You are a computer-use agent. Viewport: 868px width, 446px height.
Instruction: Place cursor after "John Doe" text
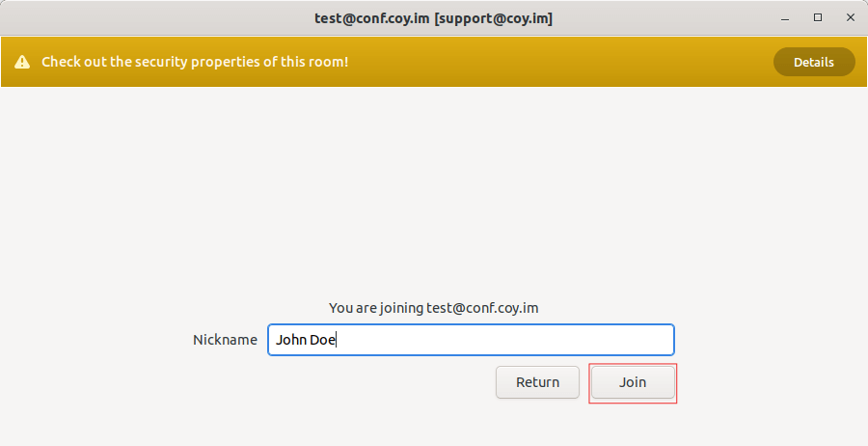pyautogui.click(x=337, y=340)
